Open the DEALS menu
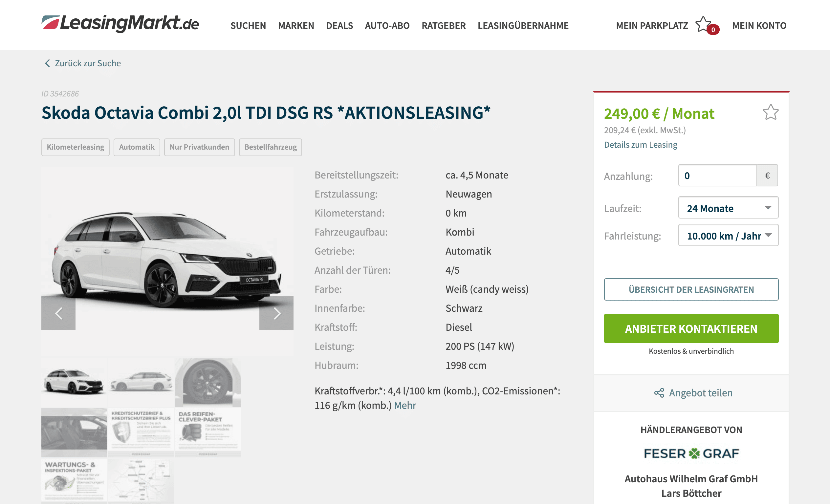Screen dimensions: 830x504 tap(339, 26)
